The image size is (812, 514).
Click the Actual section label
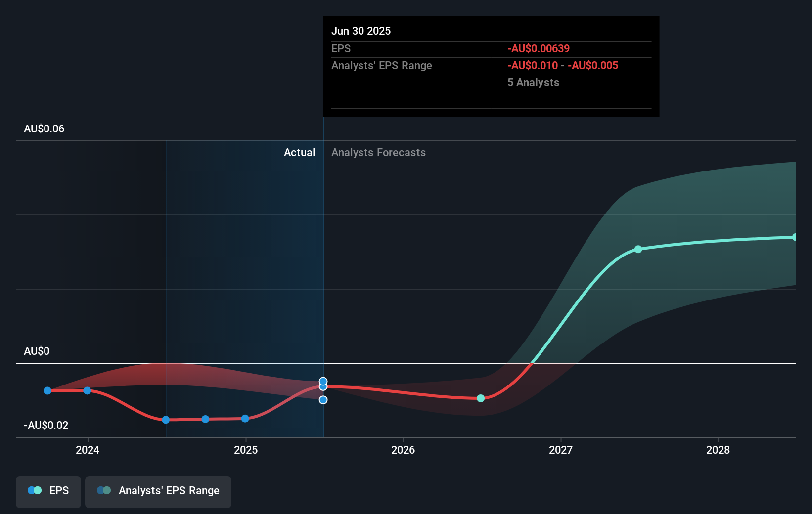pyautogui.click(x=299, y=152)
